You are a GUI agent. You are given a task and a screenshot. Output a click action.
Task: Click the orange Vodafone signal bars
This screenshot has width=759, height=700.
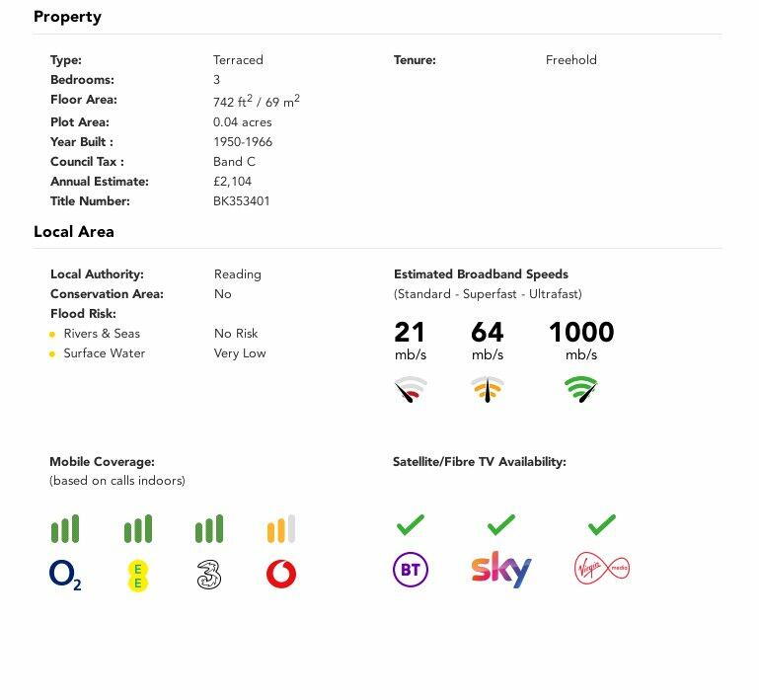point(281,529)
